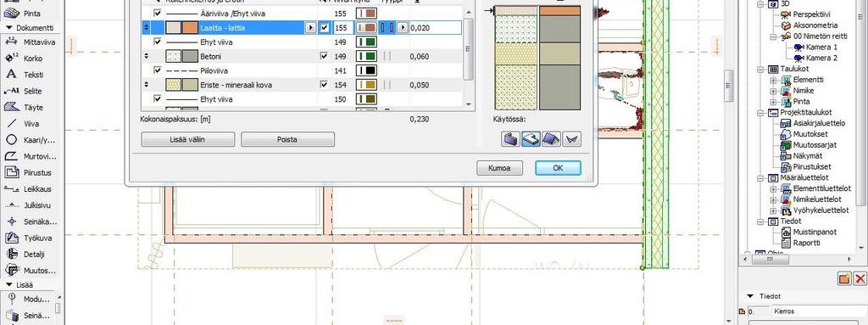
Task: Toggle Piiloviiva line checkbox
Action: click(158, 70)
